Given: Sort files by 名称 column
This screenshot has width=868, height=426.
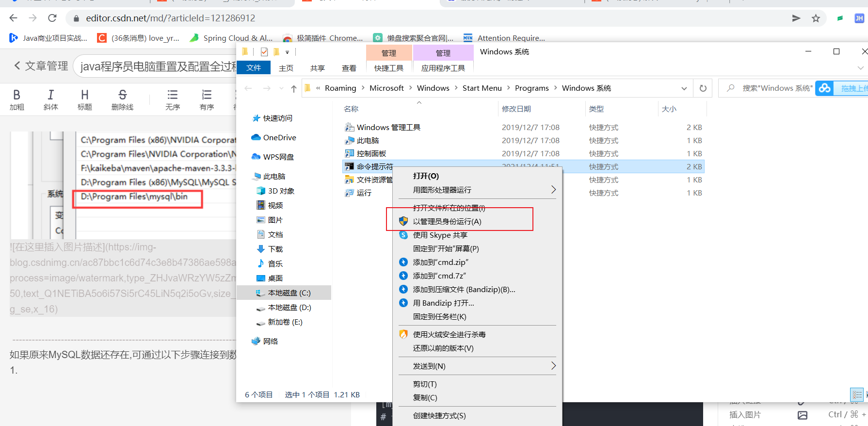Looking at the screenshot, I should (x=351, y=109).
